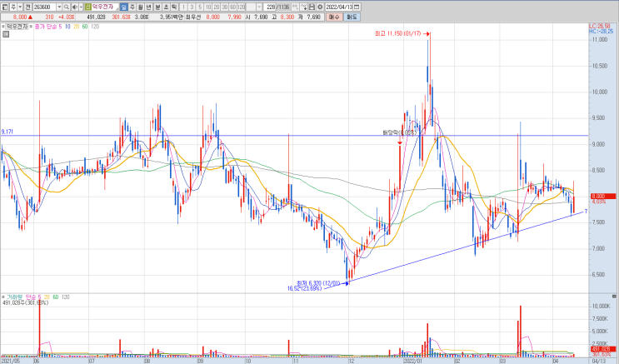The height and width of the screenshot is (364, 619).
Task: Click the magnifier stock search icon
Action: point(67,7)
